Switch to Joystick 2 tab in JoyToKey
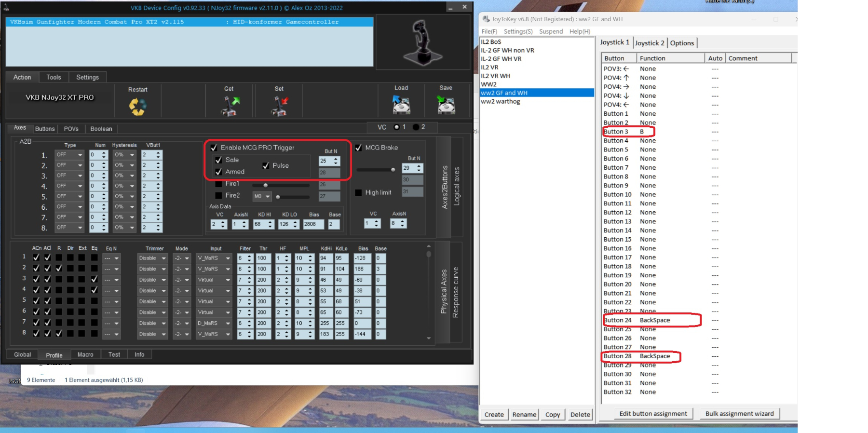 (x=650, y=43)
